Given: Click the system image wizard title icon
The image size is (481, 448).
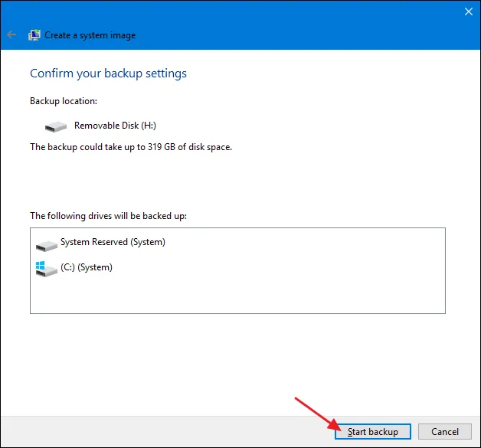Looking at the screenshot, I should coord(34,35).
